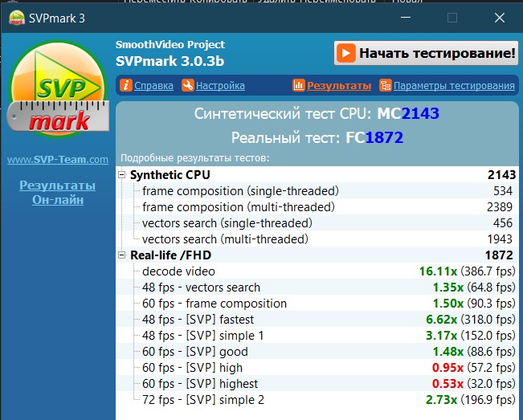
Task: Open the Настройка settings link
Action: 220,85
